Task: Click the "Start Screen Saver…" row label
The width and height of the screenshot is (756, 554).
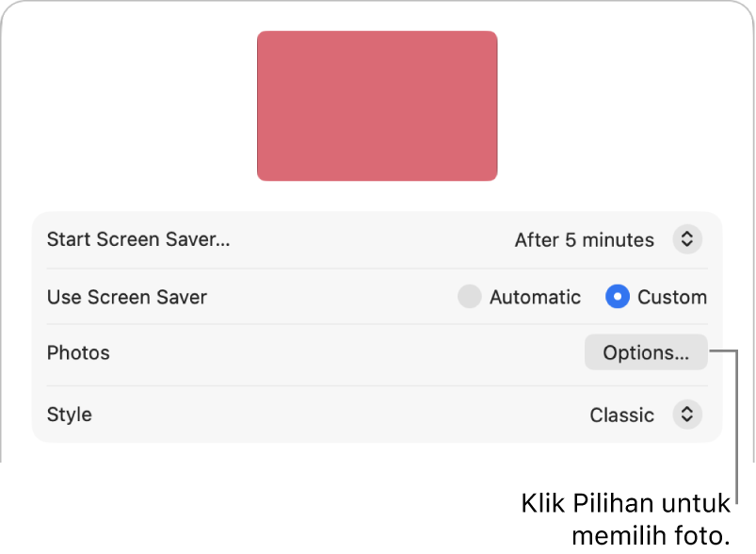Action: click(x=138, y=239)
